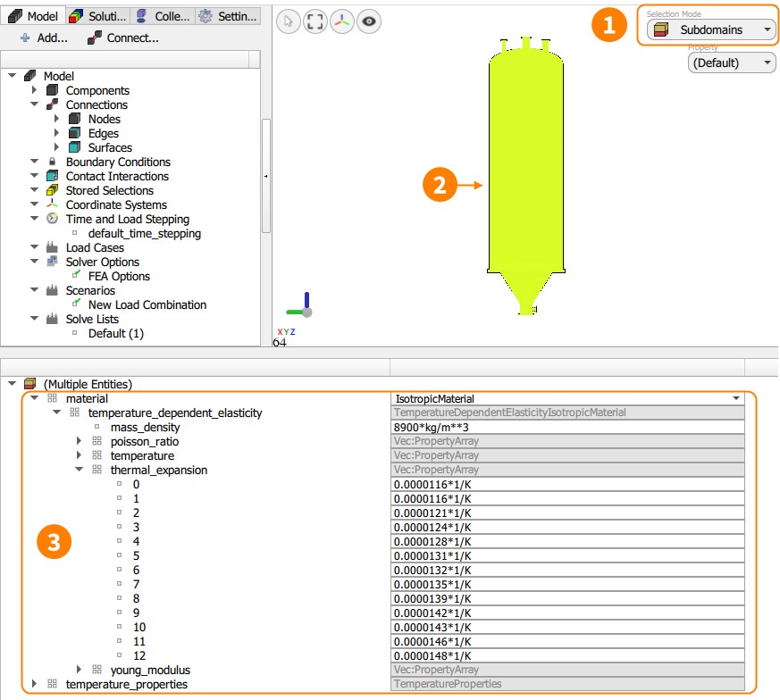Expand the Components node
The image size is (780, 700).
pos(34,90)
